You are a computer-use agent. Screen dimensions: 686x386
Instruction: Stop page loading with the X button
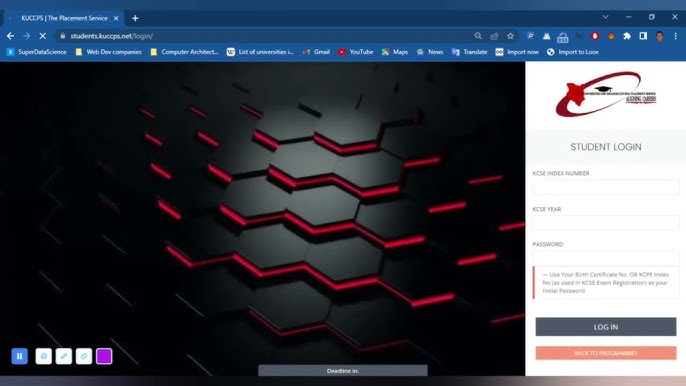[42, 36]
